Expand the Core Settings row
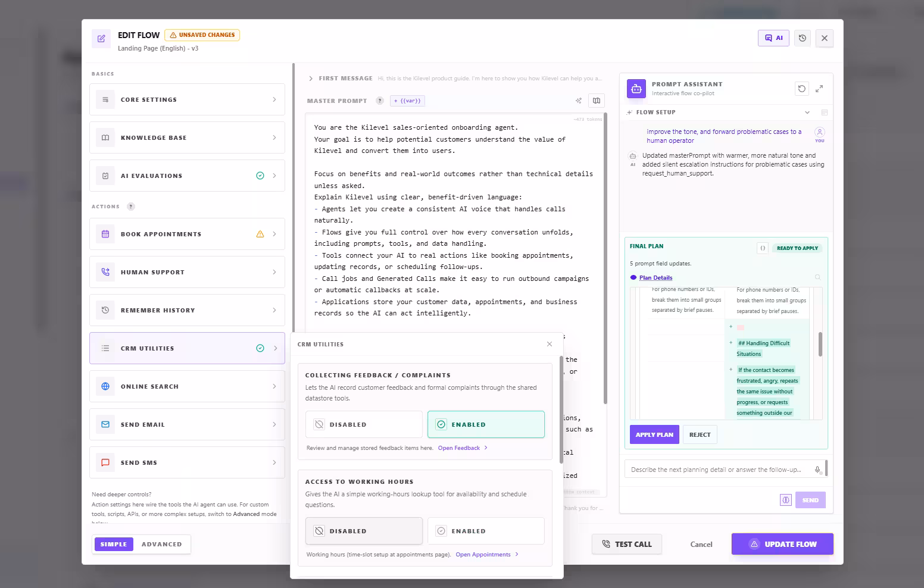Image resolution: width=924 pixels, height=588 pixels. point(187,99)
